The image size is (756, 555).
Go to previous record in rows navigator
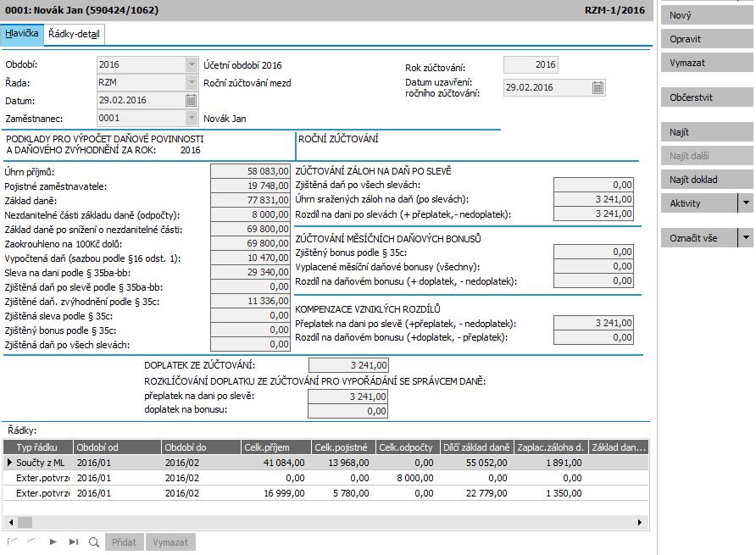[31, 541]
